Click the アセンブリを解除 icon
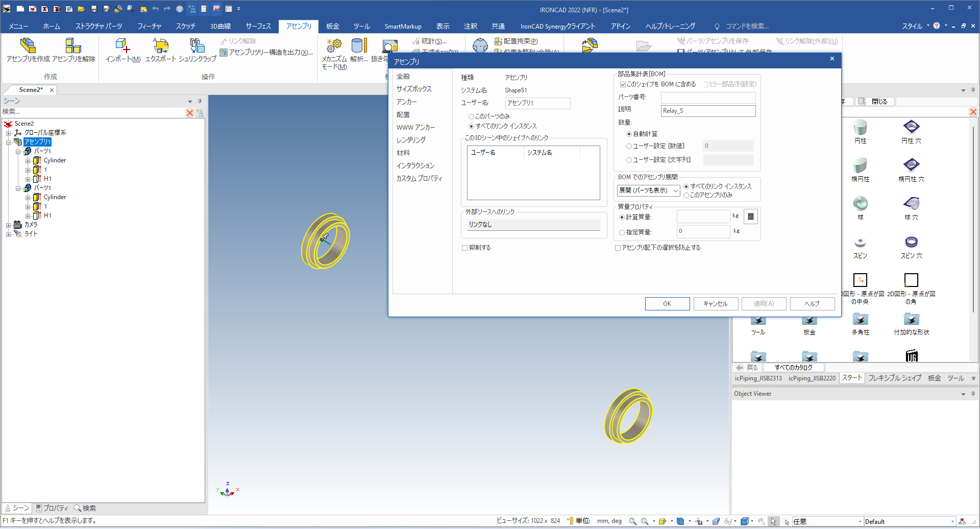The image size is (980, 529). coord(73,46)
